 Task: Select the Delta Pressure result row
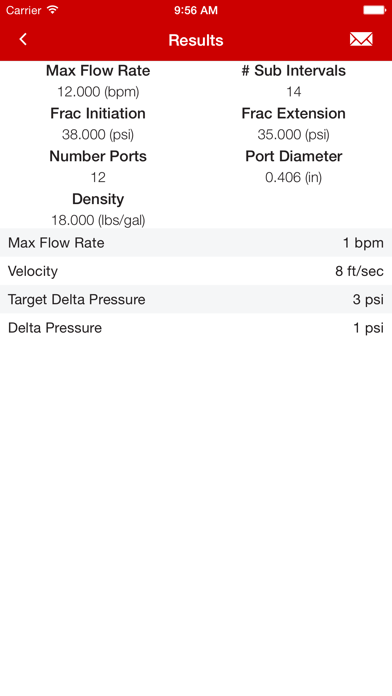point(196,328)
